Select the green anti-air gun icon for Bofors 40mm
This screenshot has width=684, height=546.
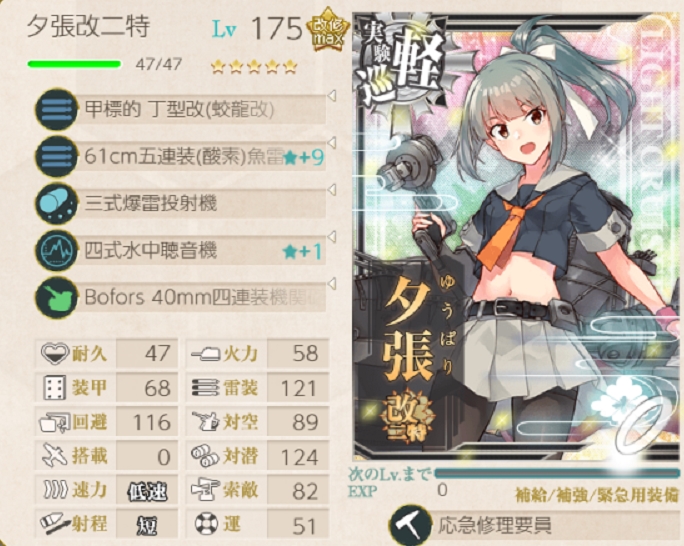pyautogui.click(x=56, y=298)
